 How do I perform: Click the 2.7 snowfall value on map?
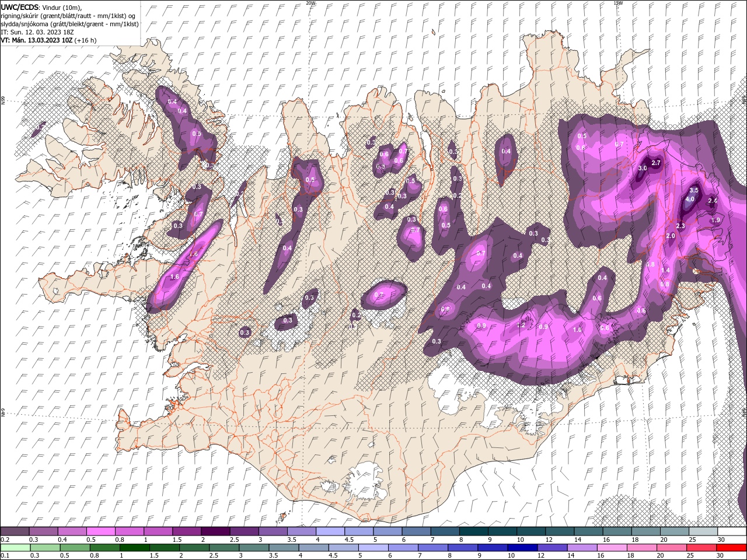tap(656, 163)
